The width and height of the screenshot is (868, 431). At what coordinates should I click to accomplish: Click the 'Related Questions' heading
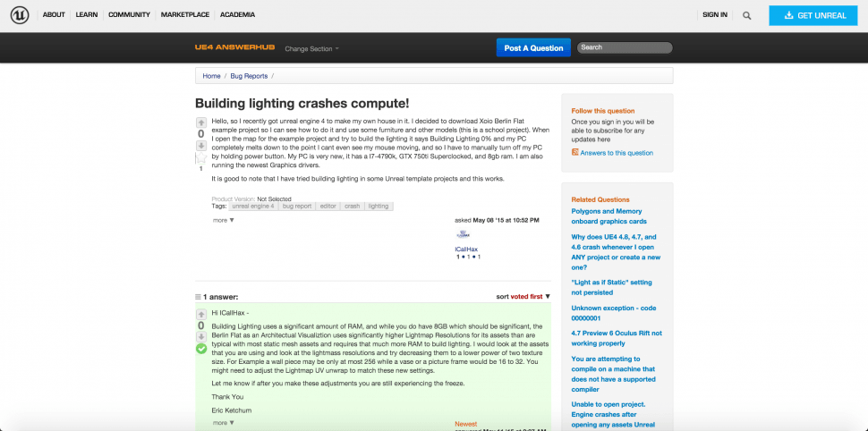(600, 199)
